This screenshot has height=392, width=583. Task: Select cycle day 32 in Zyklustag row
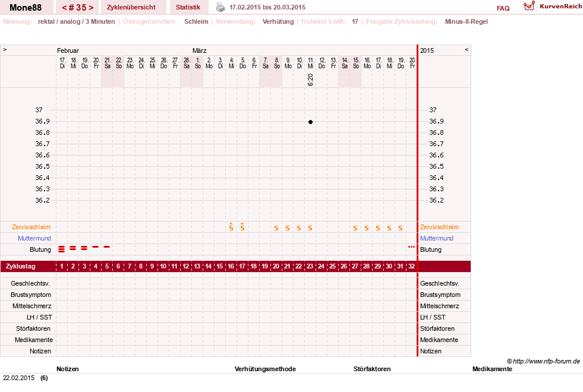(x=412, y=267)
